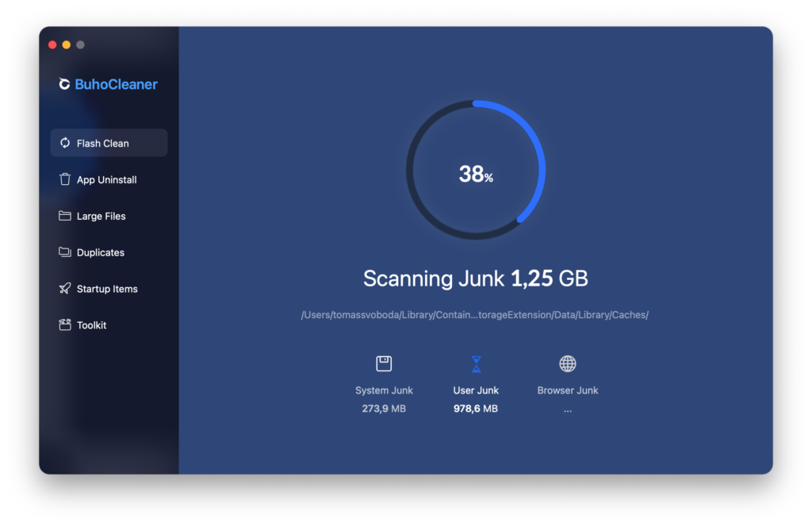The height and width of the screenshot is (526, 812).
Task: Switch to App Uninstall
Action: pos(109,179)
